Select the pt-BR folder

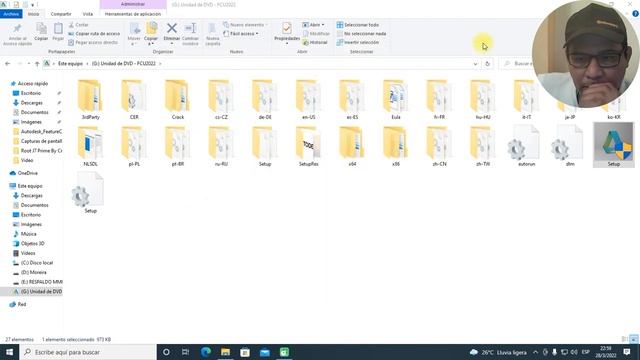coord(178,146)
